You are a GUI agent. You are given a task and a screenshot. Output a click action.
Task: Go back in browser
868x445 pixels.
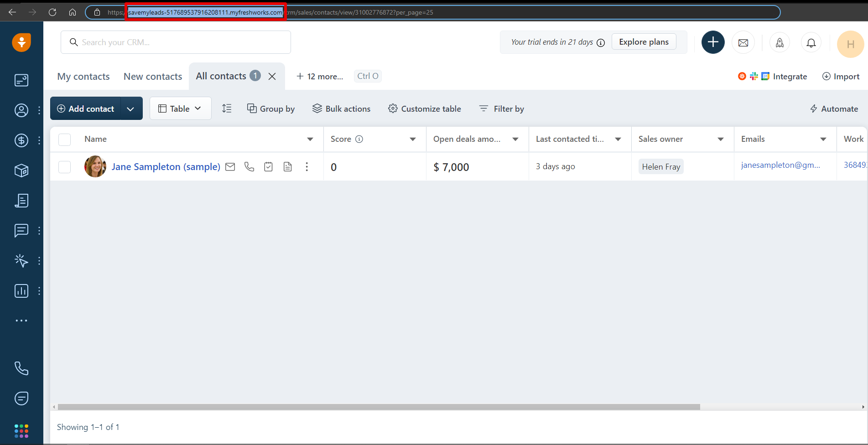tap(12, 12)
